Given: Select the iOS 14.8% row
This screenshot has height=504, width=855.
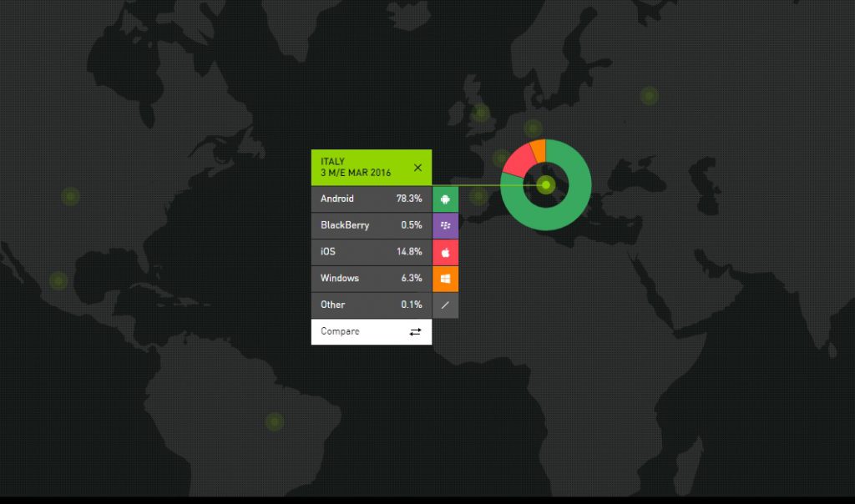Looking at the screenshot, I should click(x=372, y=252).
